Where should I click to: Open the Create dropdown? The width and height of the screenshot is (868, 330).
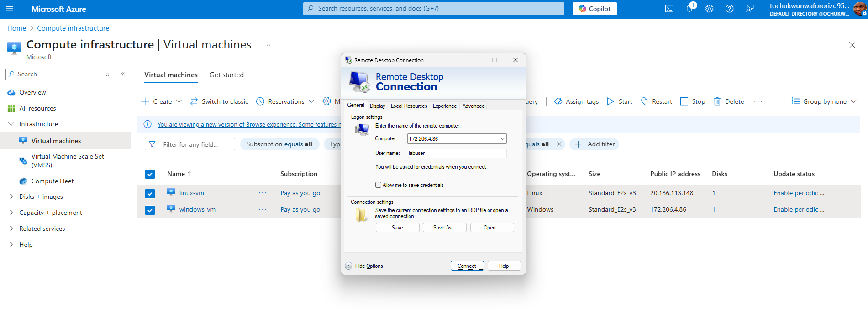162,101
